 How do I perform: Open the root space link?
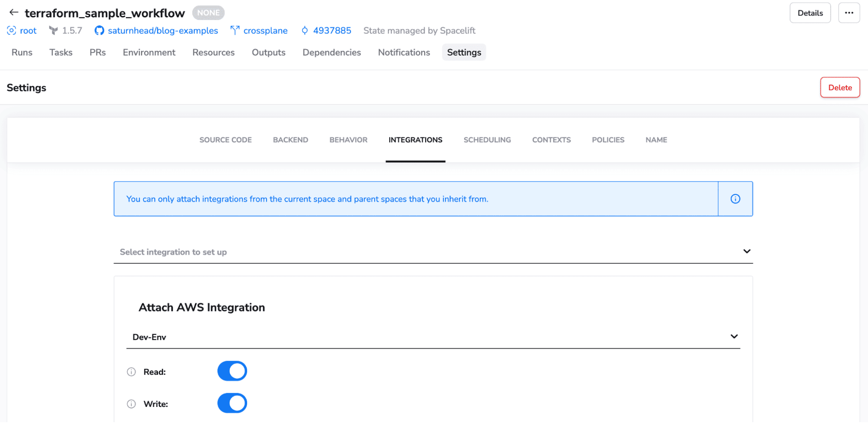(28, 30)
